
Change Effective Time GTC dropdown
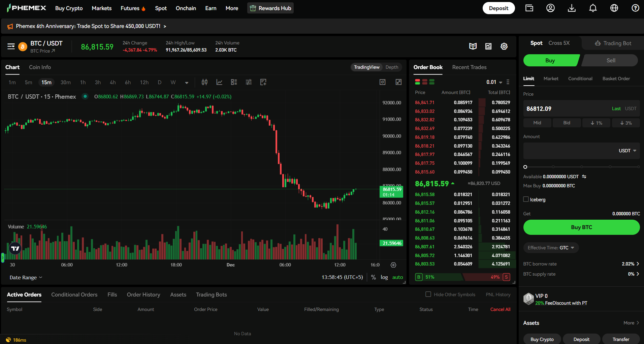point(551,248)
